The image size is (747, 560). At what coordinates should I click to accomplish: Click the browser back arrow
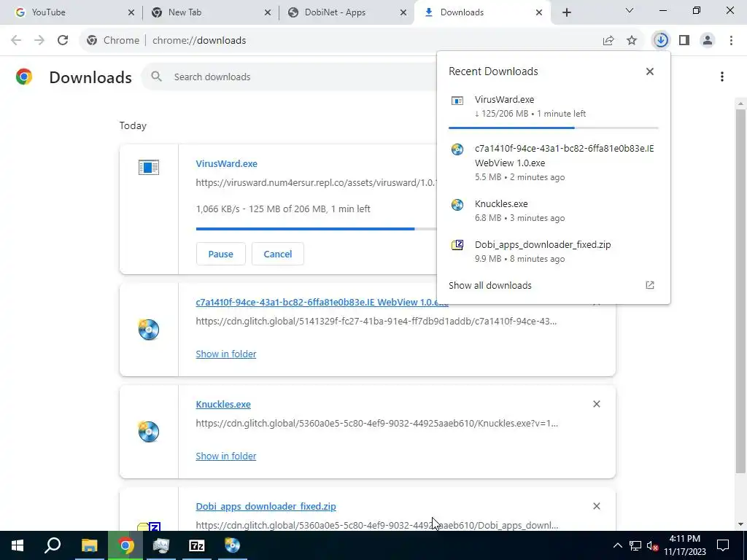(16, 41)
